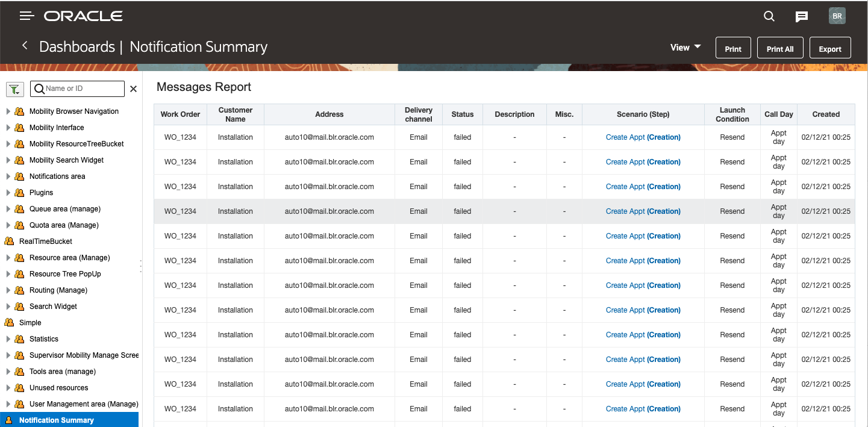
Task: Open the hamburger navigation menu
Action: point(27,16)
